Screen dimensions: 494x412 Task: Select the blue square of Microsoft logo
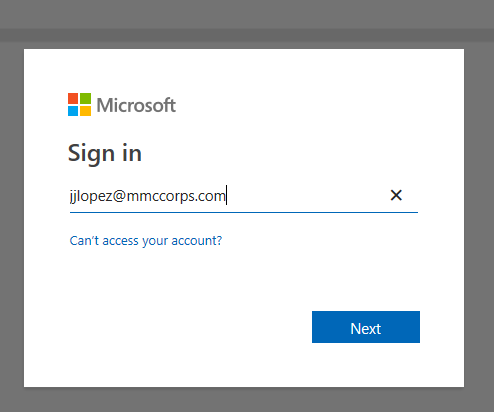click(x=73, y=111)
